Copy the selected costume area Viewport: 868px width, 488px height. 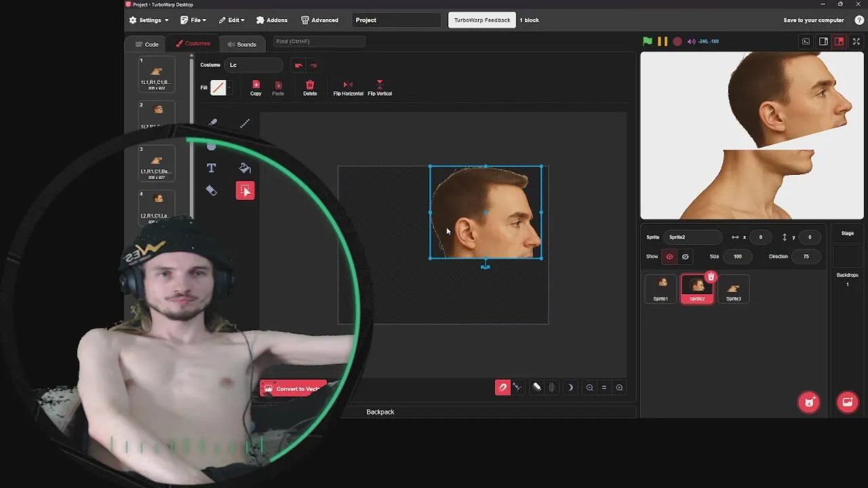[x=256, y=88]
